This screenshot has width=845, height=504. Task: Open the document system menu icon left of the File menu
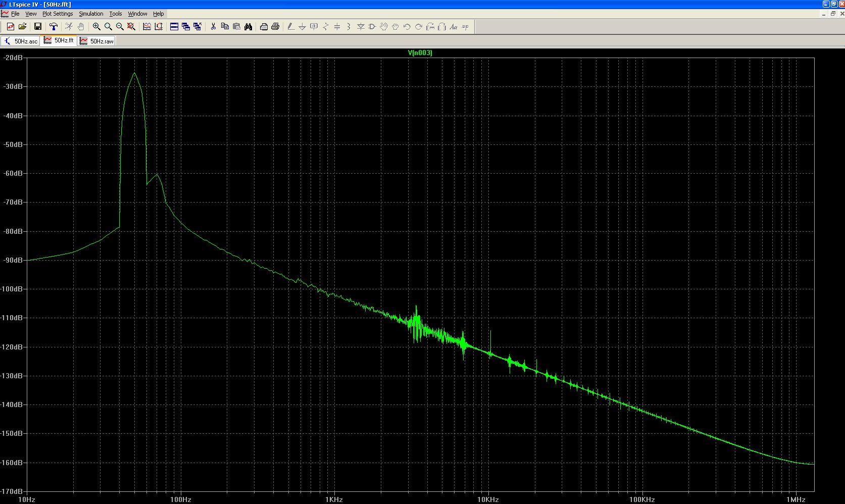[x=5, y=14]
